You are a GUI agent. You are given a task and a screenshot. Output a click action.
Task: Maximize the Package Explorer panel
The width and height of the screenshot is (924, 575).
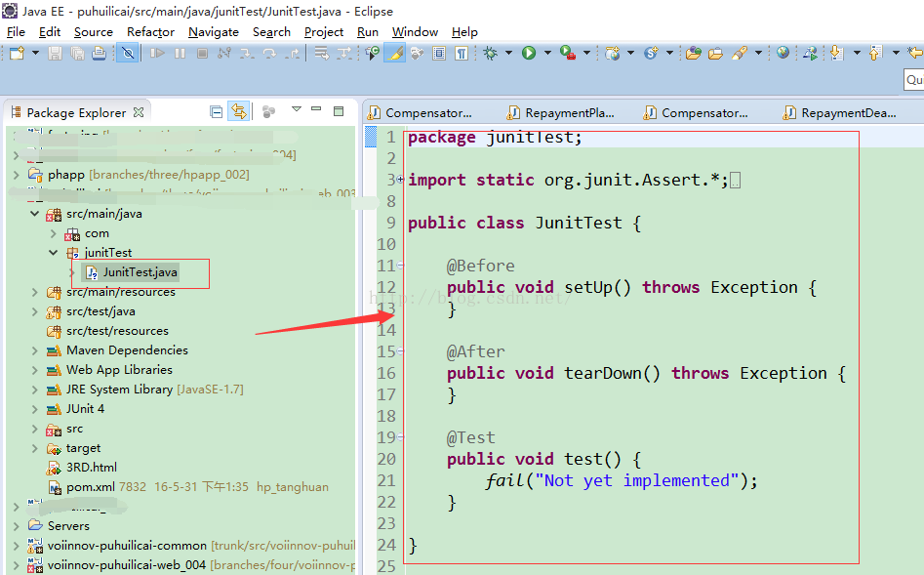[x=339, y=111]
